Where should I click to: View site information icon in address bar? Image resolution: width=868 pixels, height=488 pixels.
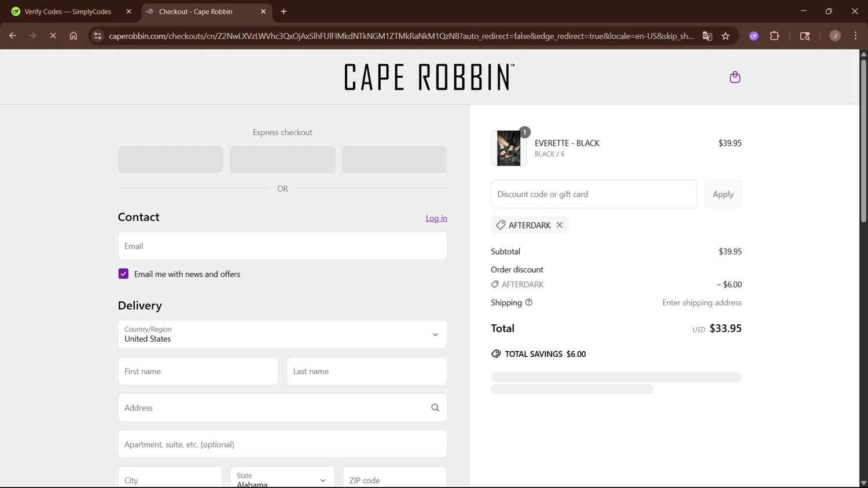click(x=98, y=36)
